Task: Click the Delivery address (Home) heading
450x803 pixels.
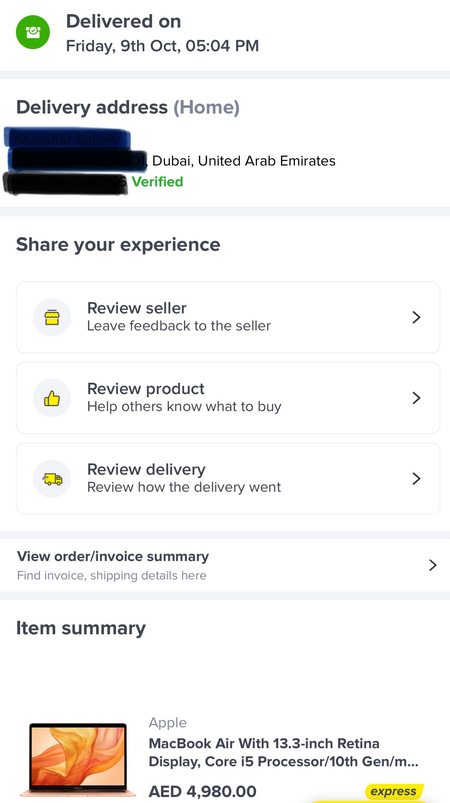Action: coord(127,108)
